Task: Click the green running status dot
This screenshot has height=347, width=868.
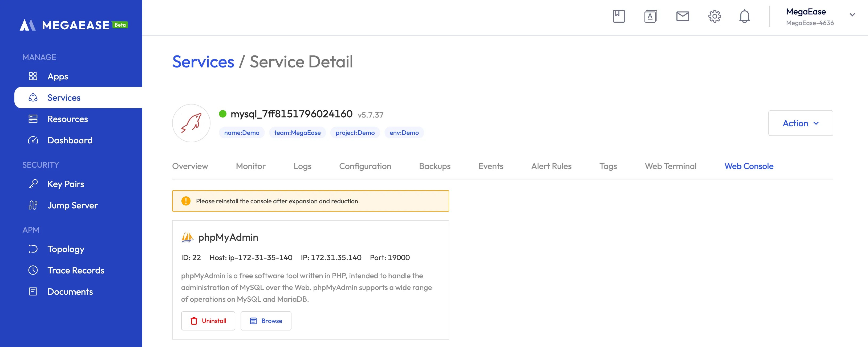Action: 223,114
